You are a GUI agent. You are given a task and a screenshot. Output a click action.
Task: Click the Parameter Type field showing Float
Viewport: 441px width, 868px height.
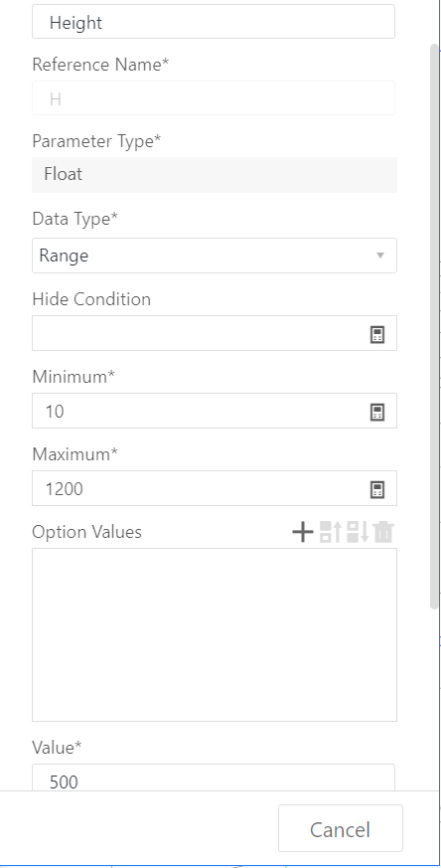point(215,175)
